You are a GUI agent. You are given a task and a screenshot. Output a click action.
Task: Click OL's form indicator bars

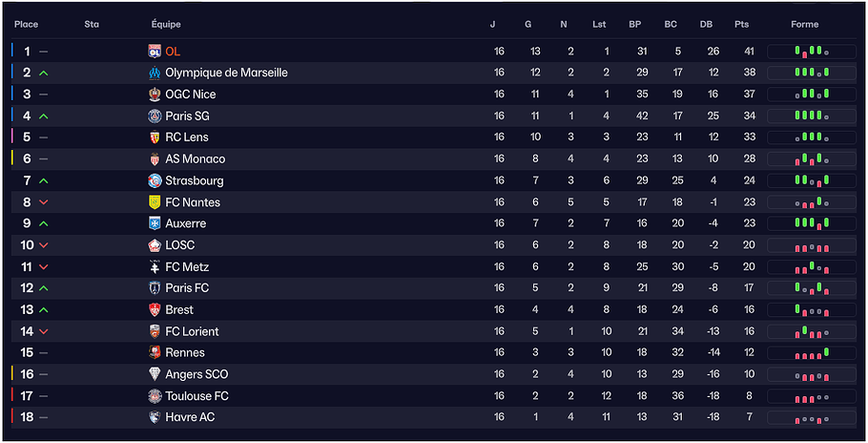click(x=811, y=52)
